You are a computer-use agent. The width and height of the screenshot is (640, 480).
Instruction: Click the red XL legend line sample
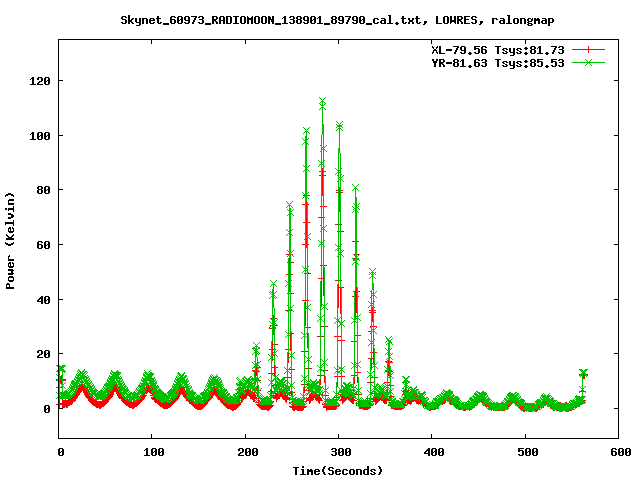[590, 49]
